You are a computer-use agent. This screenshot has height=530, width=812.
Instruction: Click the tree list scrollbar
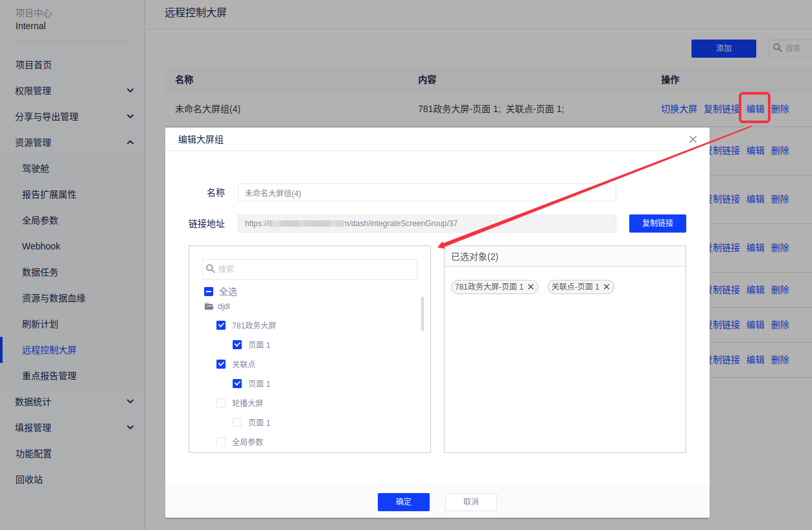423,314
